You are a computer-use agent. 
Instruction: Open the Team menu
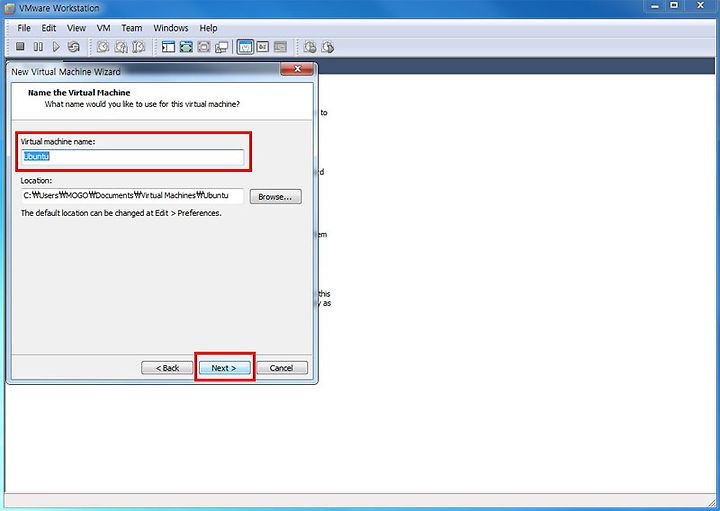(132, 28)
